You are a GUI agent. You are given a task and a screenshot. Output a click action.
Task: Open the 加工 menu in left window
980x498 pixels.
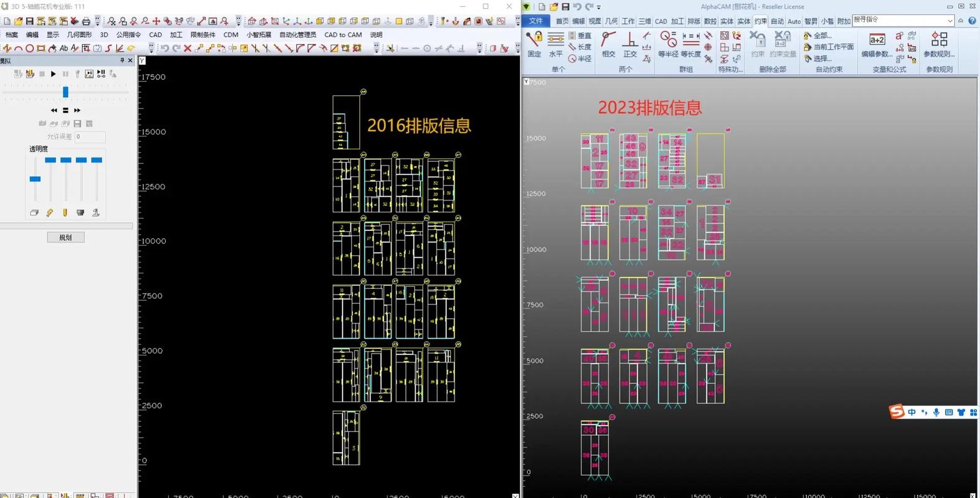176,35
